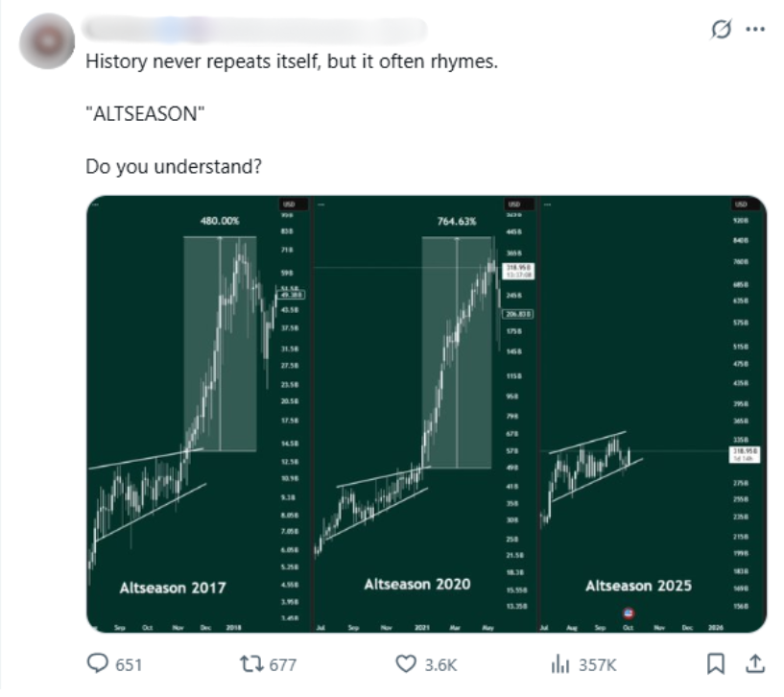Like the post with the heart icon

(407, 663)
